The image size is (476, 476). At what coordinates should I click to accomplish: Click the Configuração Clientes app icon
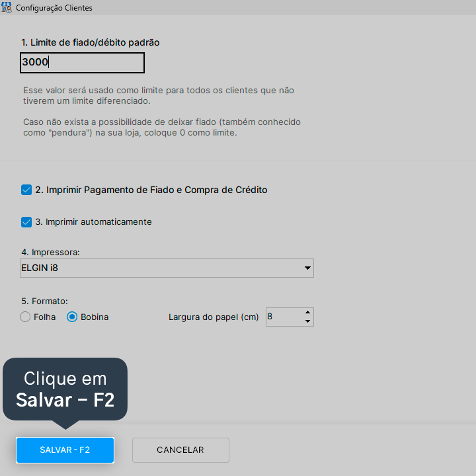point(7,7)
